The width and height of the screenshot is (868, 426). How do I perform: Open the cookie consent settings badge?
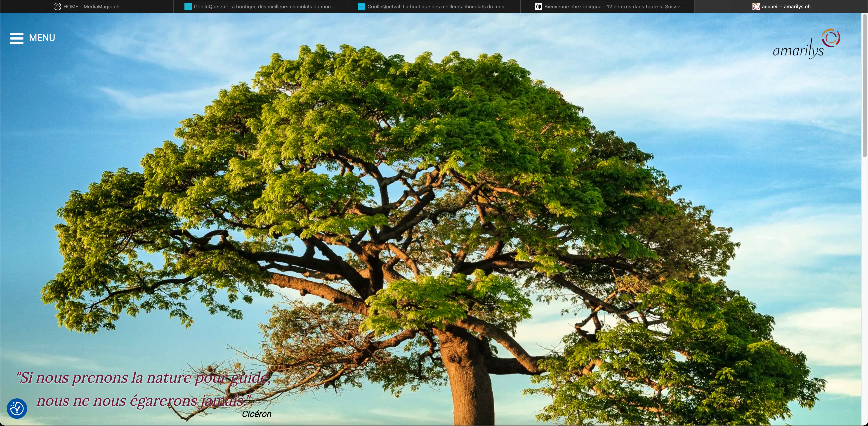coord(17,408)
